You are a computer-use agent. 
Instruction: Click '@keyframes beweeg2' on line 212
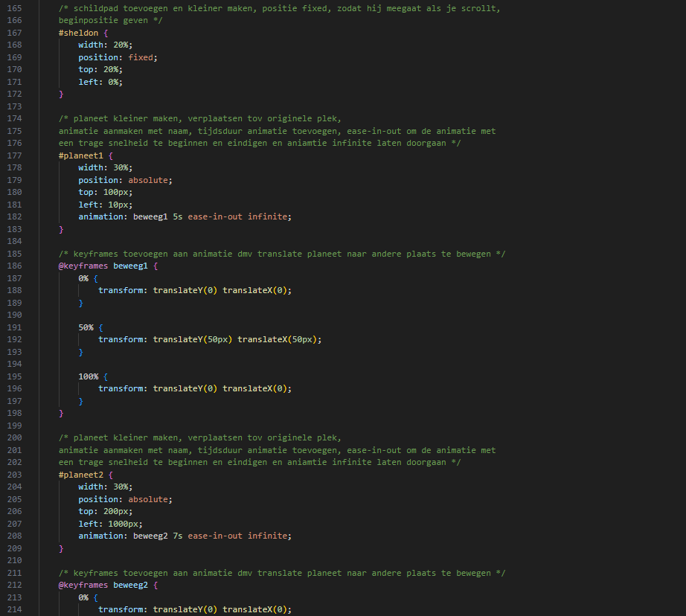(103, 585)
